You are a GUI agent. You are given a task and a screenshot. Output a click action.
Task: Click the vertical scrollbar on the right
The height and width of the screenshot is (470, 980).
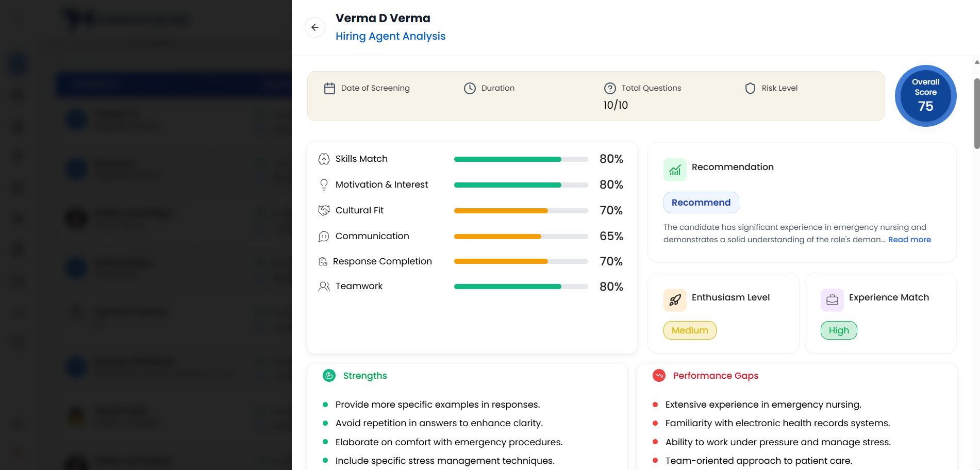point(976,113)
